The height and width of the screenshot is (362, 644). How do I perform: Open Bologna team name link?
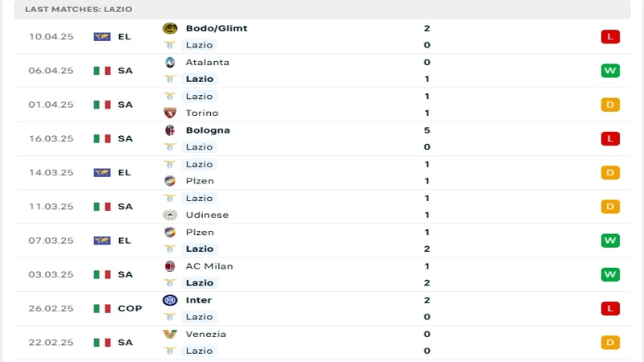208,130
